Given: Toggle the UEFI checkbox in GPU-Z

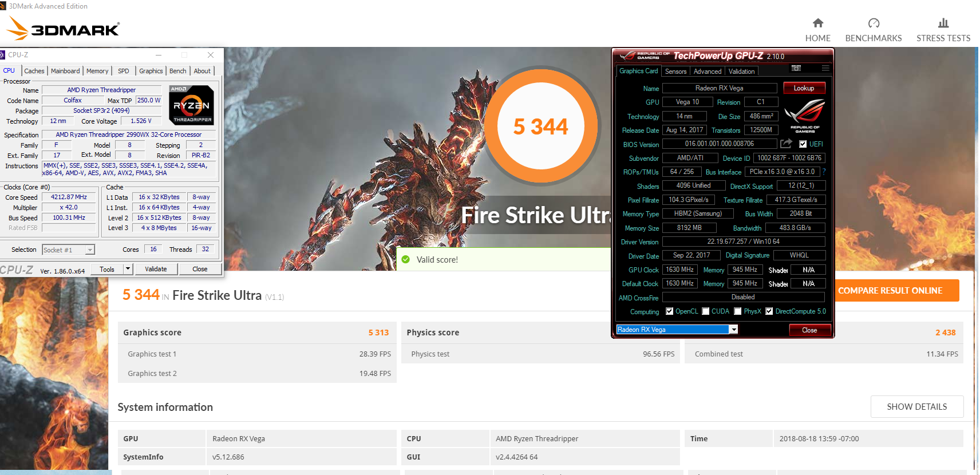Looking at the screenshot, I should coord(803,144).
